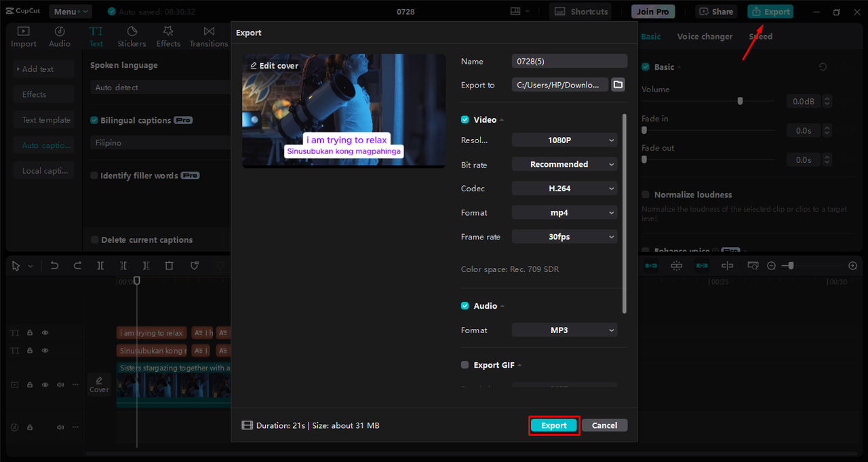The height and width of the screenshot is (462, 868).
Task: Uncheck the Audio export checkbox
Action: [x=465, y=306]
